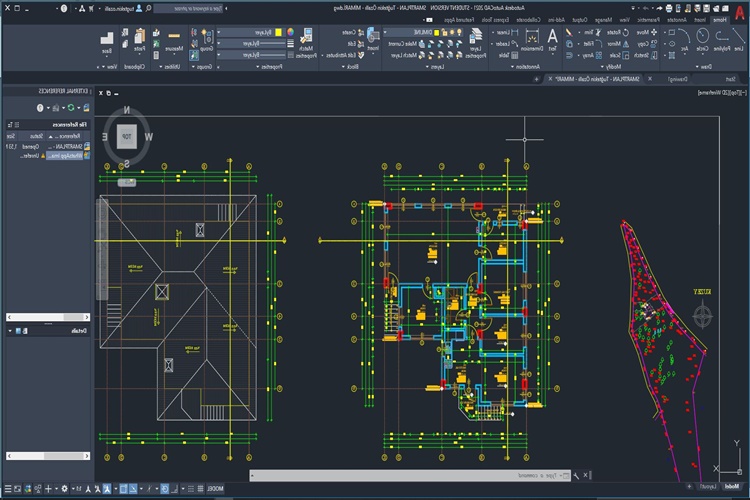Open the AutoCAD application menu A logo

(x=739, y=12)
